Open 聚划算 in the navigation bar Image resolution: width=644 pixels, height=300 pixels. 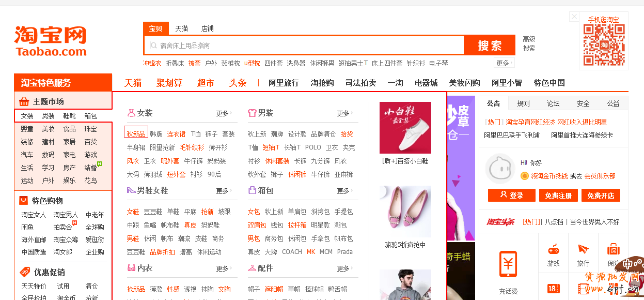(169, 83)
